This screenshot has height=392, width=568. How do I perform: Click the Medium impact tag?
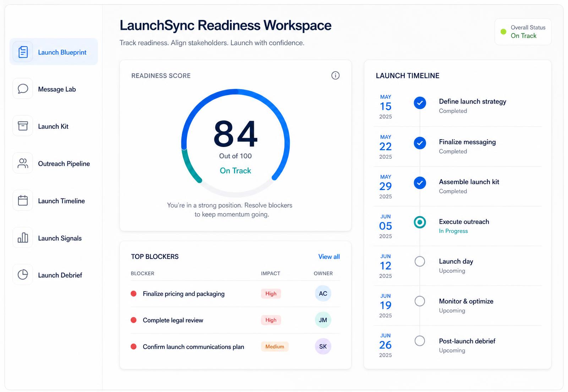pos(275,347)
